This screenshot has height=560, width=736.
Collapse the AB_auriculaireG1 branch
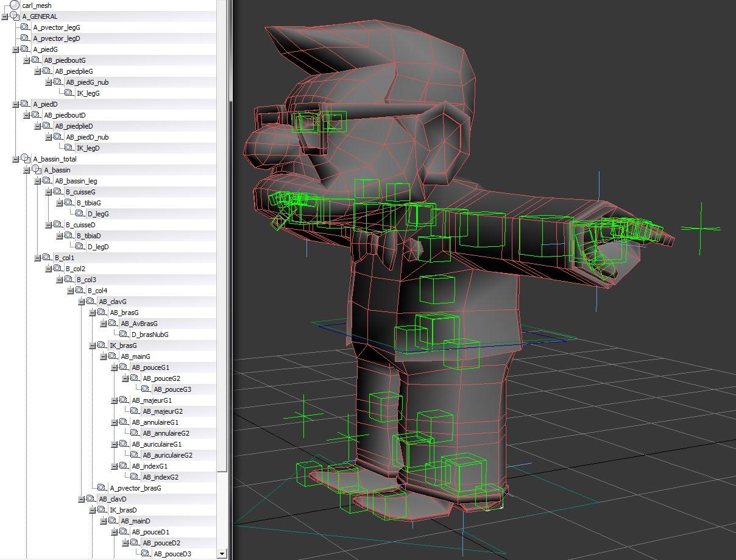115,444
